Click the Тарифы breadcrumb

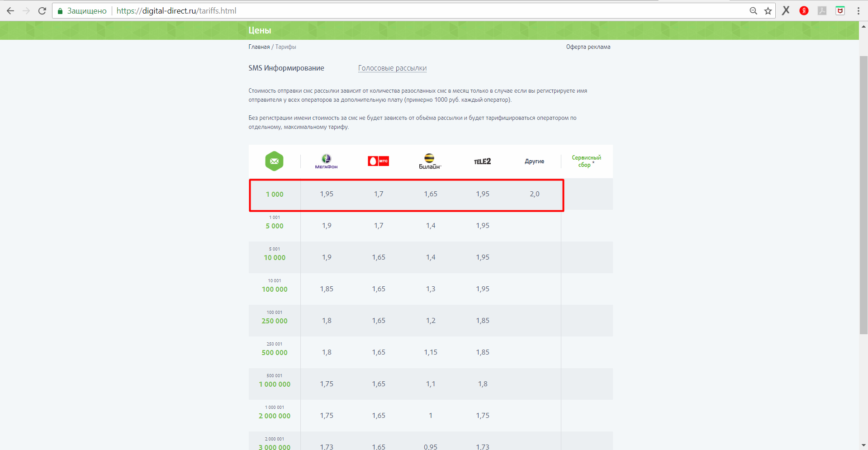[286, 47]
